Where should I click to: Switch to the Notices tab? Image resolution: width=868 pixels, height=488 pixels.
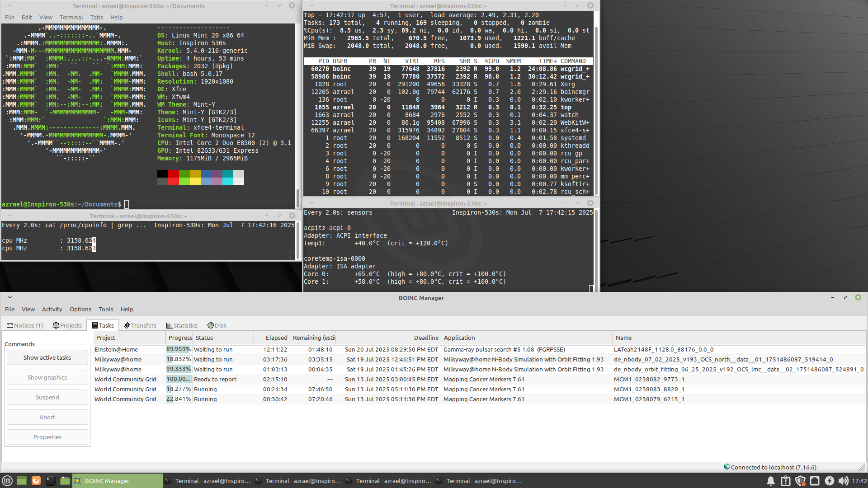tap(25, 325)
